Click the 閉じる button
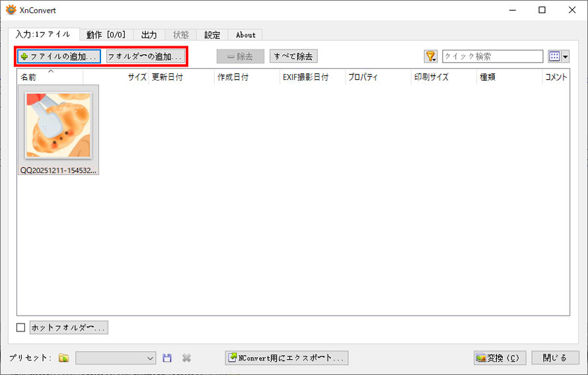The image size is (588, 375). [x=555, y=358]
